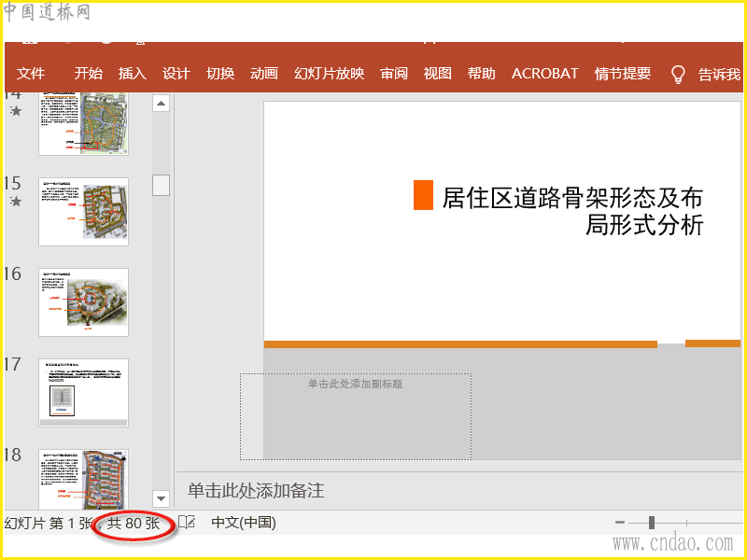Viewport: 747px width, 560px height.
Task: Open the 幻灯片放映 ribbon tab
Action: point(330,74)
